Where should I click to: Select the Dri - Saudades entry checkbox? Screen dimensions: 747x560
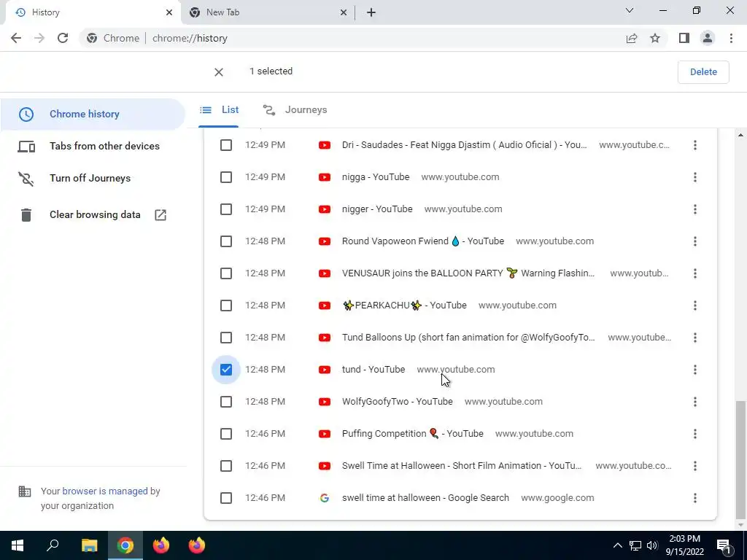(226, 145)
